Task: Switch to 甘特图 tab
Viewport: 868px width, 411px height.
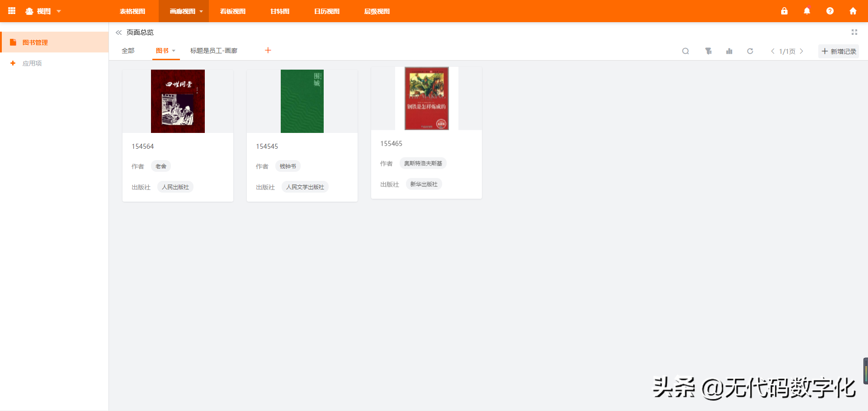Action: pyautogui.click(x=280, y=11)
